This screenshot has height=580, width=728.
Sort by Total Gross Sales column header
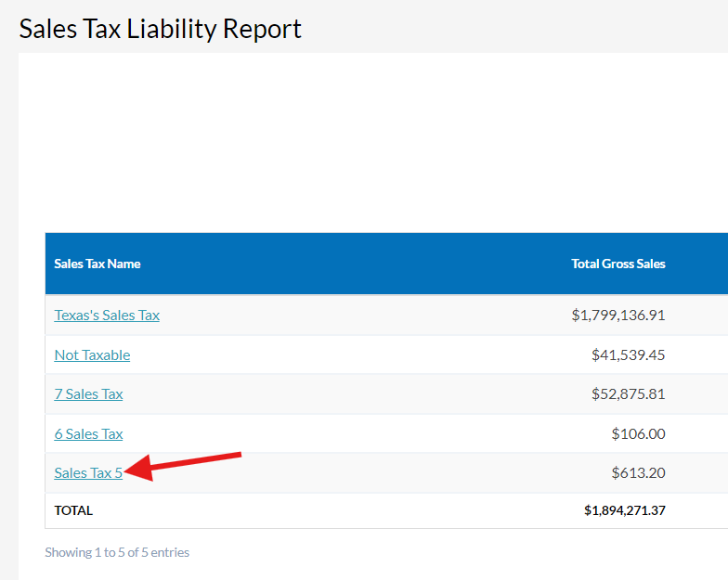[x=618, y=264]
